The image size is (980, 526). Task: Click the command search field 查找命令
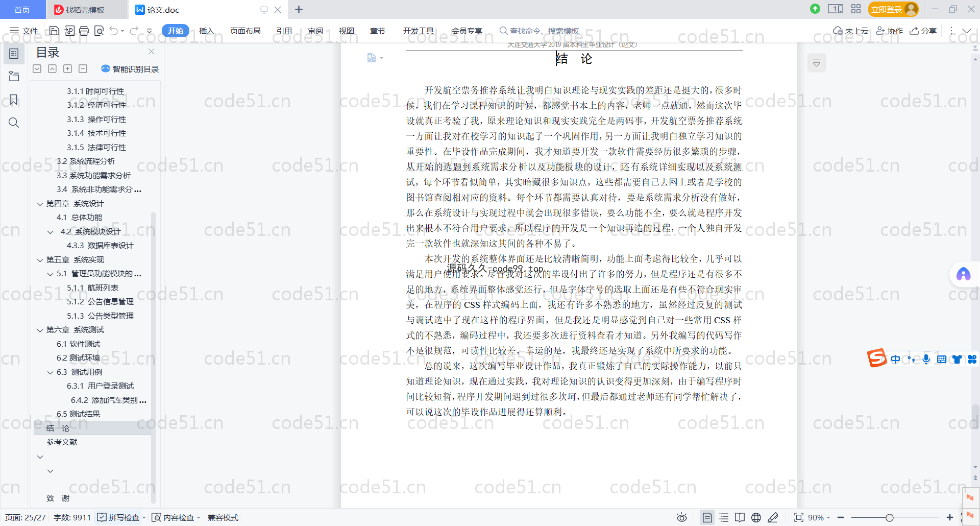[539, 31]
